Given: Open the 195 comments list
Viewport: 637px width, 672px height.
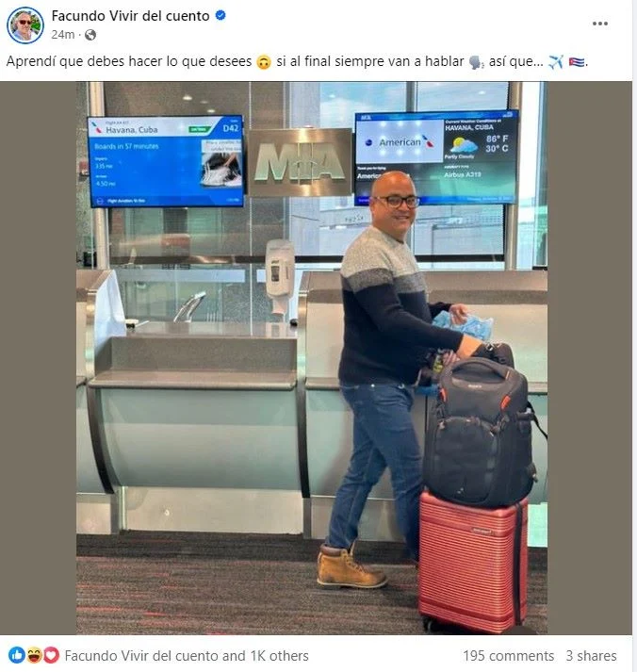Looking at the screenshot, I should (508, 656).
